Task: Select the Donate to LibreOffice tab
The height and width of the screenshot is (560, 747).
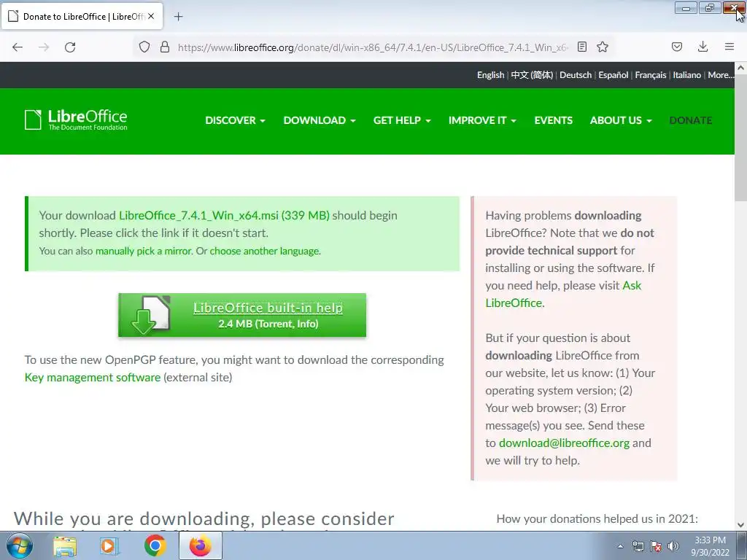Action: (x=82, y=16)
